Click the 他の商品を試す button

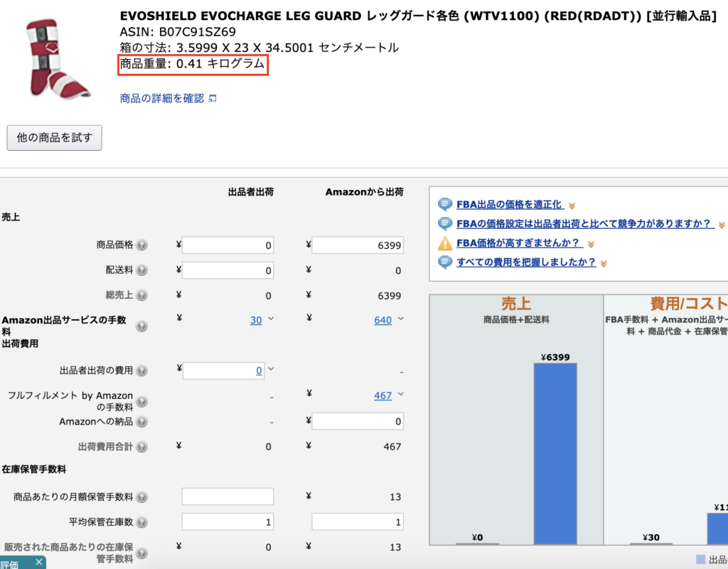[54, 137]
